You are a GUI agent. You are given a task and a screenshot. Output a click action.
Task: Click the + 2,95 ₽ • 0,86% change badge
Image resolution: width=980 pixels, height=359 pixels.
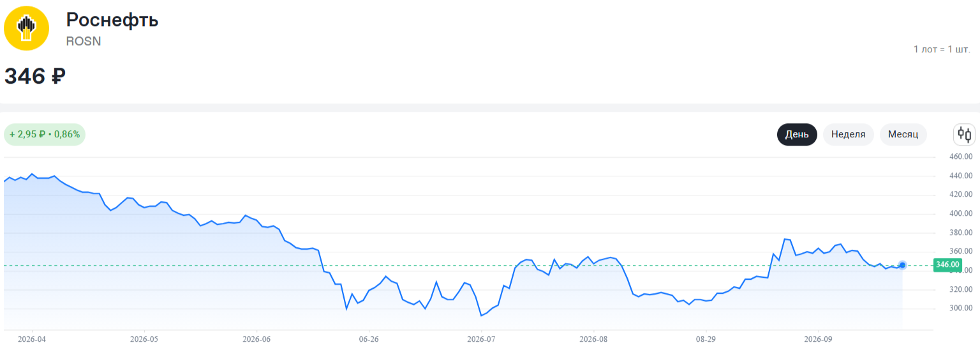click(45, 135)
